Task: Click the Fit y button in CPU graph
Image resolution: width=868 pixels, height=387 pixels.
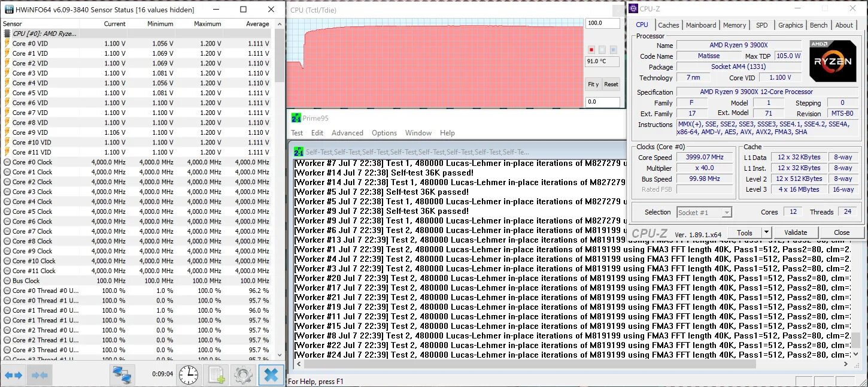Action: (x=593, y=84)
